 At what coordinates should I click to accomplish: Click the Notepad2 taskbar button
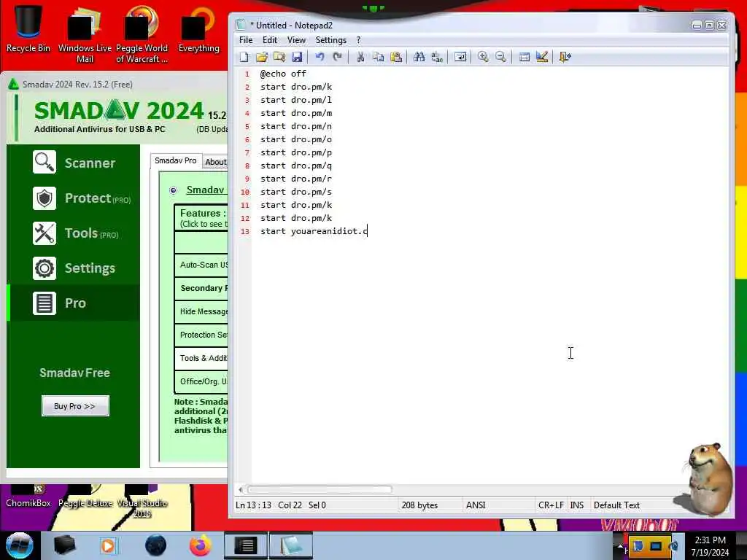(291, 545)
